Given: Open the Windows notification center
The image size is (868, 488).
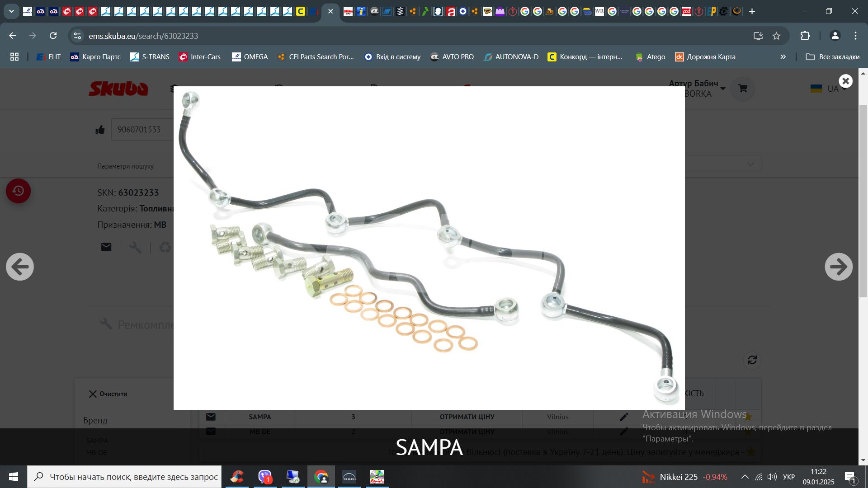Looking at the screenshot, I should point(850,477).
